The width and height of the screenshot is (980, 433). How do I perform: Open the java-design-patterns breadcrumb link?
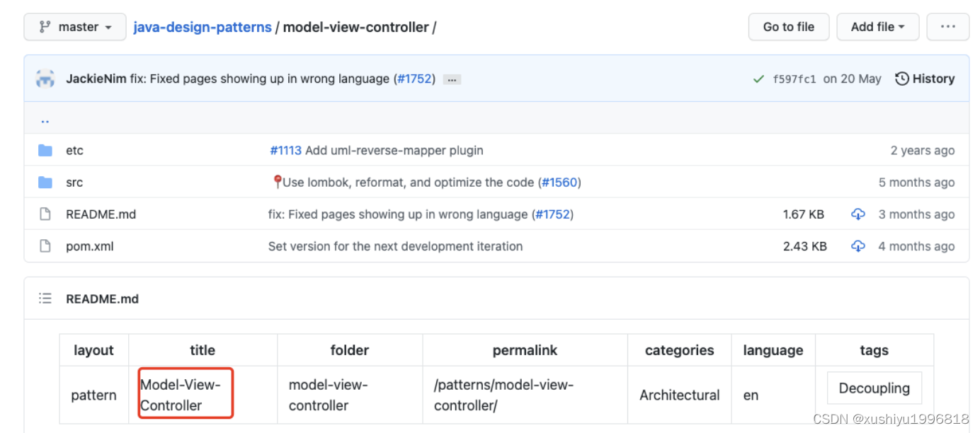click(203, 27)
